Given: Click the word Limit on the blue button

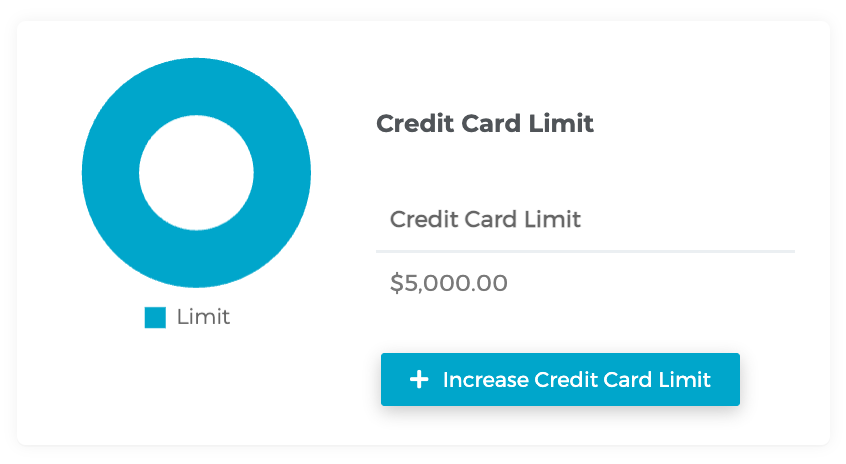Looking at the screenshot, I should [x=686, y=380].
